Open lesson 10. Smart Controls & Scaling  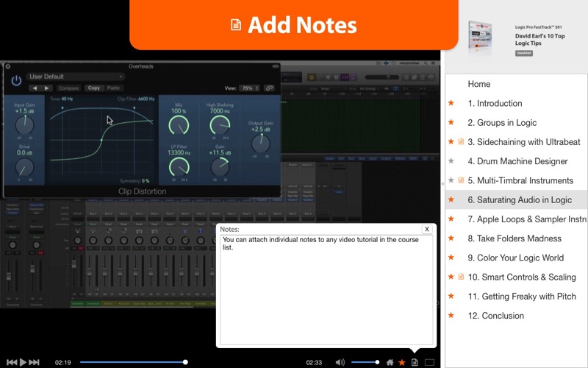pos(522,277)
